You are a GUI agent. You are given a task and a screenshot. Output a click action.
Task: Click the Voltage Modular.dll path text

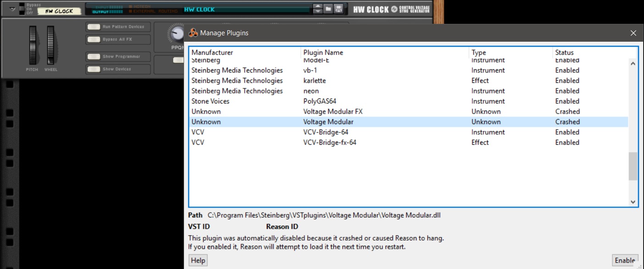point(324,215)
